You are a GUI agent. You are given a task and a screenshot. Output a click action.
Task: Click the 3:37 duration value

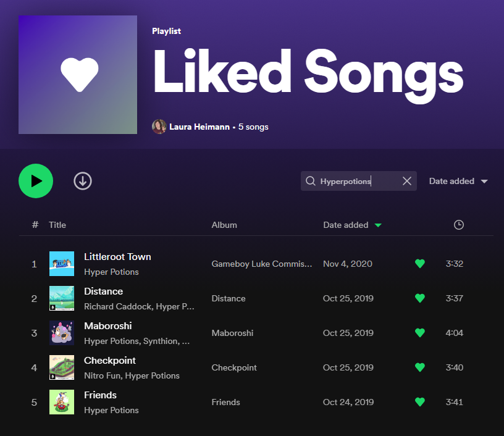click(x=454, y=298)
